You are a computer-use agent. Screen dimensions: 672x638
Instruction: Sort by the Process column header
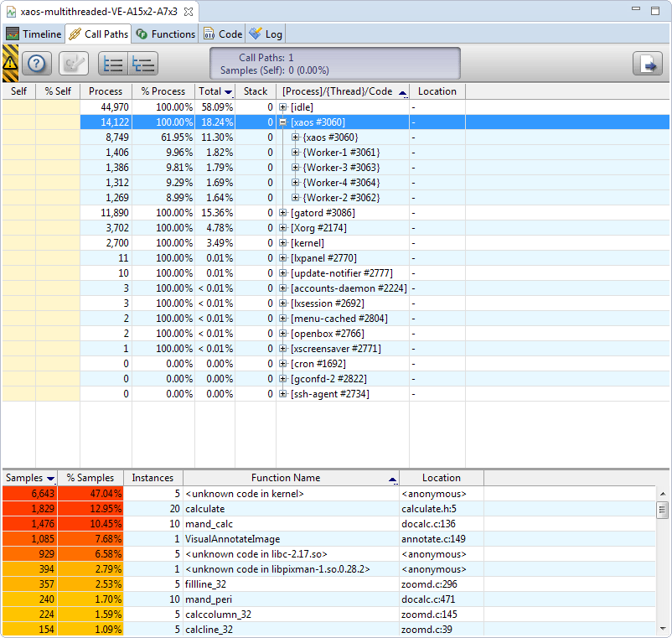(x=106, y=91)
